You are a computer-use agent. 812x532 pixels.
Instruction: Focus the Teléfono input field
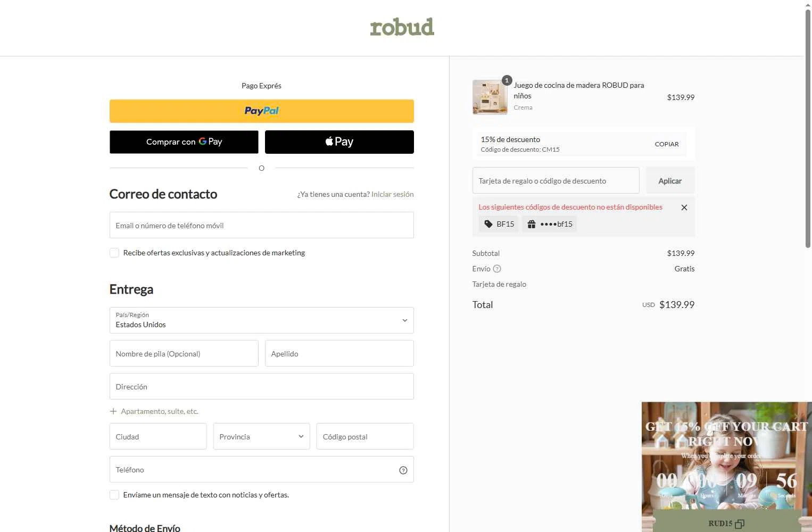pos(261,469)
